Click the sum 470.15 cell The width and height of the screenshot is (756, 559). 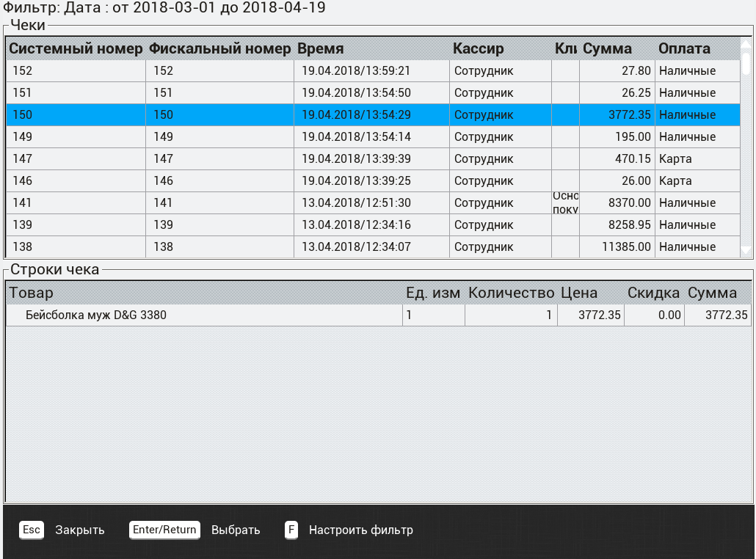tap(617, 159)
